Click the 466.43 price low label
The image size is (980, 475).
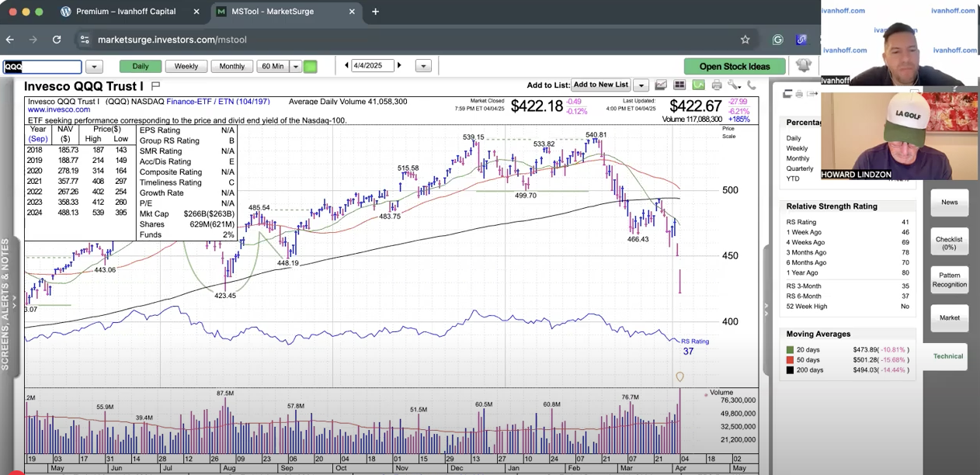(x=638, y=240)
